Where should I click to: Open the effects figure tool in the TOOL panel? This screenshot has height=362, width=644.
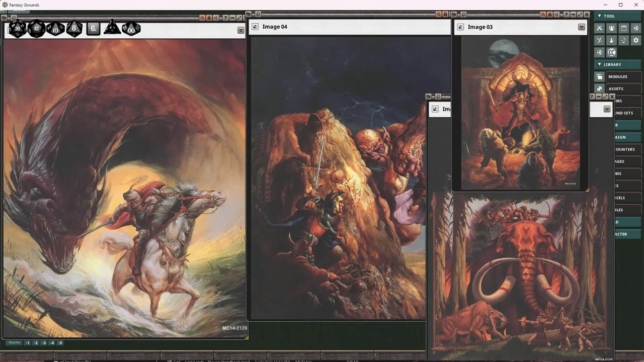pyautogui.click(x=611, y=40)
